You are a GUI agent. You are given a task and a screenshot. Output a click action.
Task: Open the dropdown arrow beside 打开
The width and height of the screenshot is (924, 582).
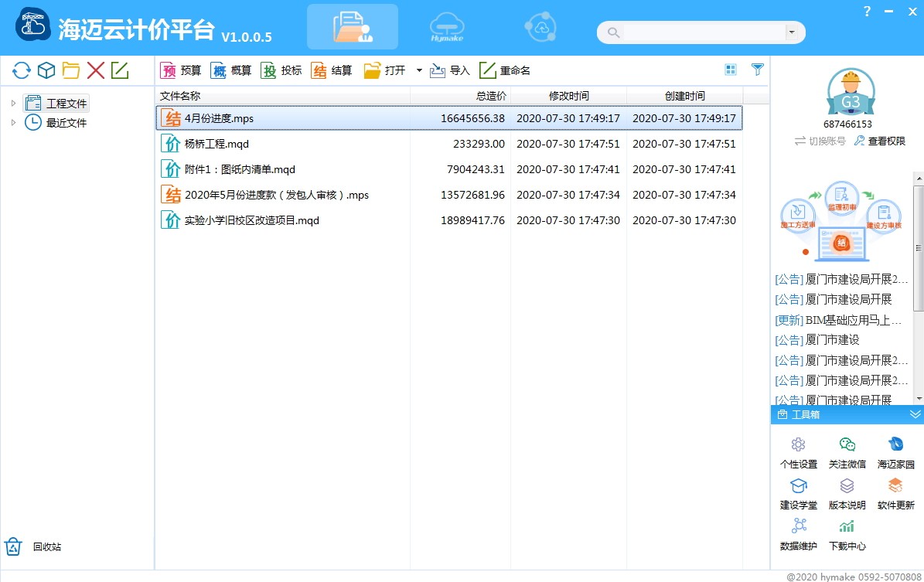click(419, 70)
